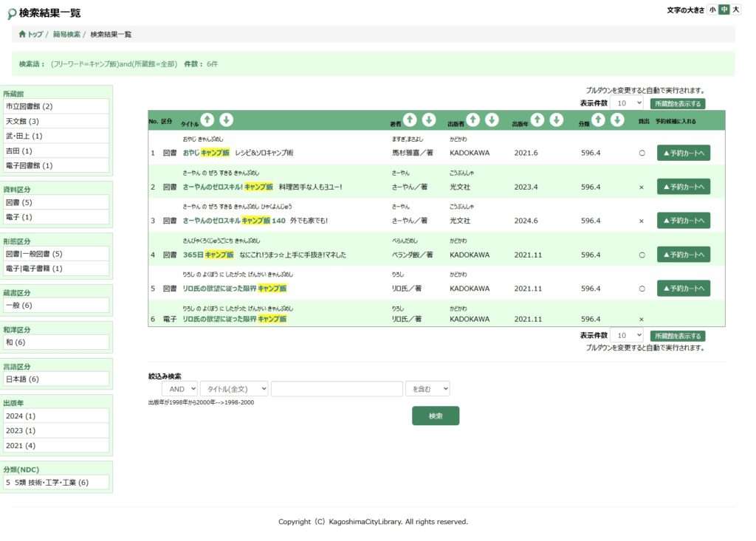Sort by publisher ascending arrow
This screenshot has height=541, width=756.
point(473,120)
